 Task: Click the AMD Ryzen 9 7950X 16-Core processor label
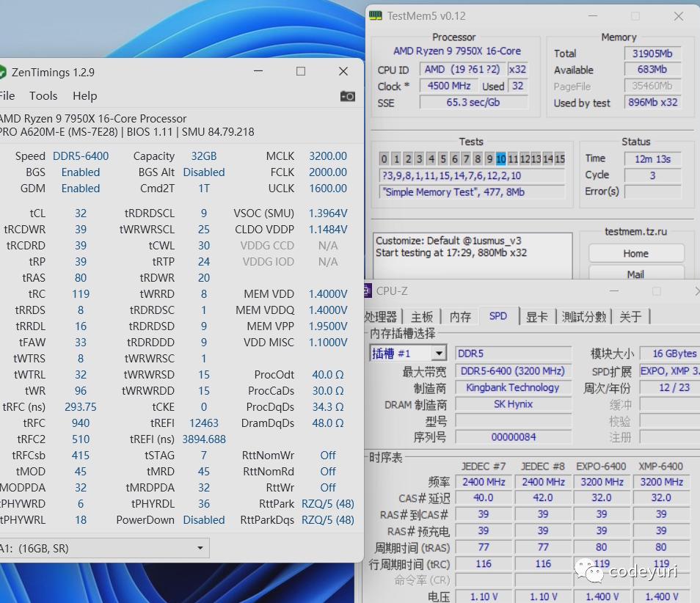pyautogui.click(x=456, y=51)
